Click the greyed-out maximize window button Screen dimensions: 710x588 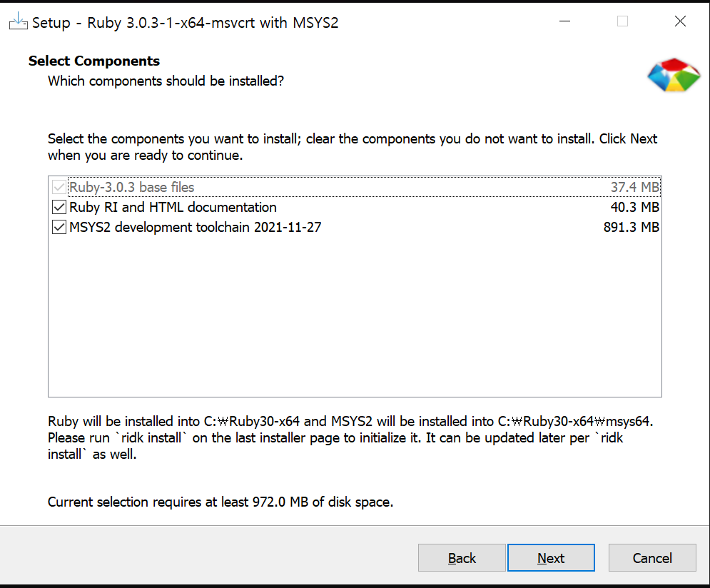click(x=622, y=21)
